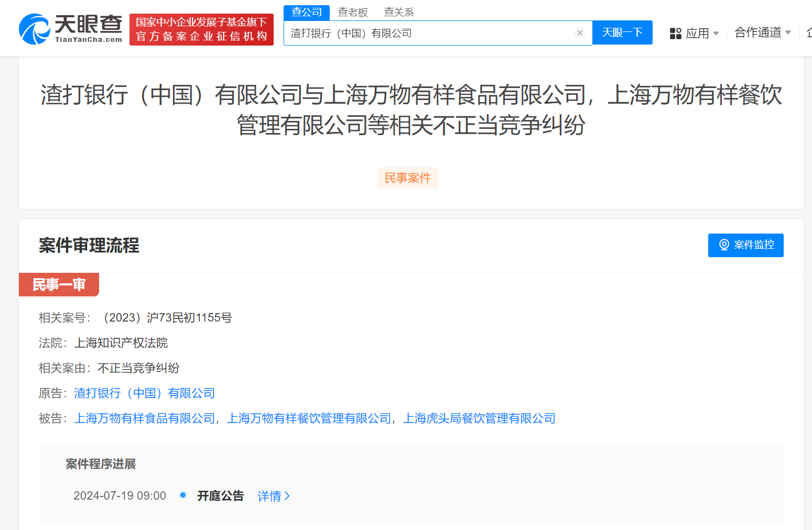Click the blue timeline dot beside 开庭公告
Image resolution: width=812 pixels, height=530 pixels.
point(183,495)
